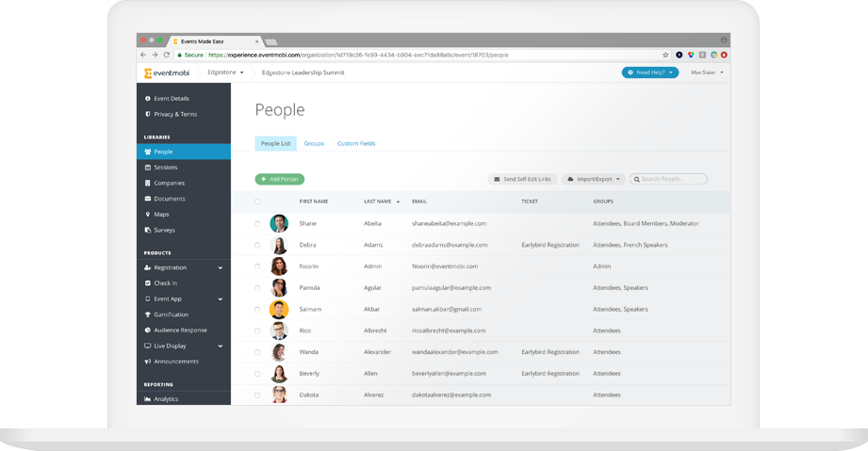Viewport: 868px width, 451px height.
Task: Click the eventmobi logo
Action: point(167,73)
